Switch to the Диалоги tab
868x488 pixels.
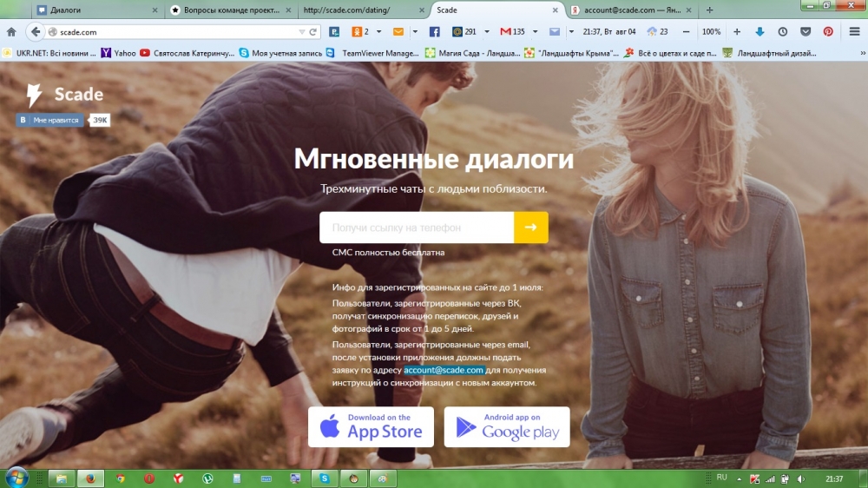coord(97,10)
